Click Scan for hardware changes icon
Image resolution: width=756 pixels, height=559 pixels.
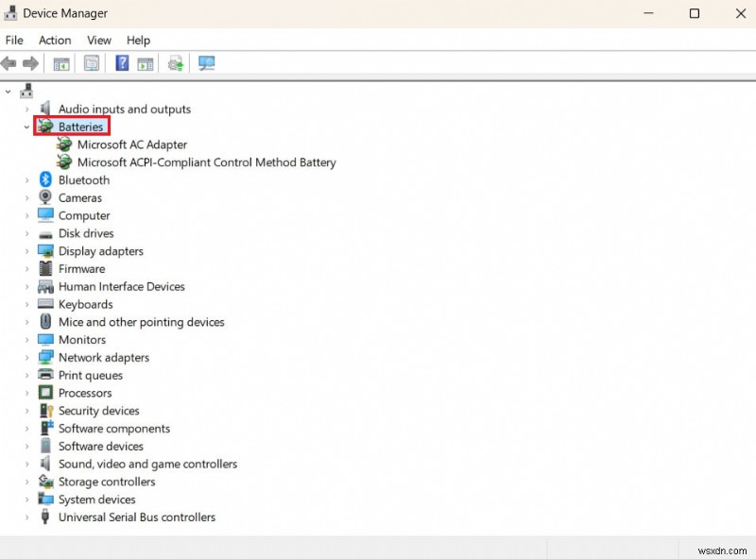[x=206, y=63]
